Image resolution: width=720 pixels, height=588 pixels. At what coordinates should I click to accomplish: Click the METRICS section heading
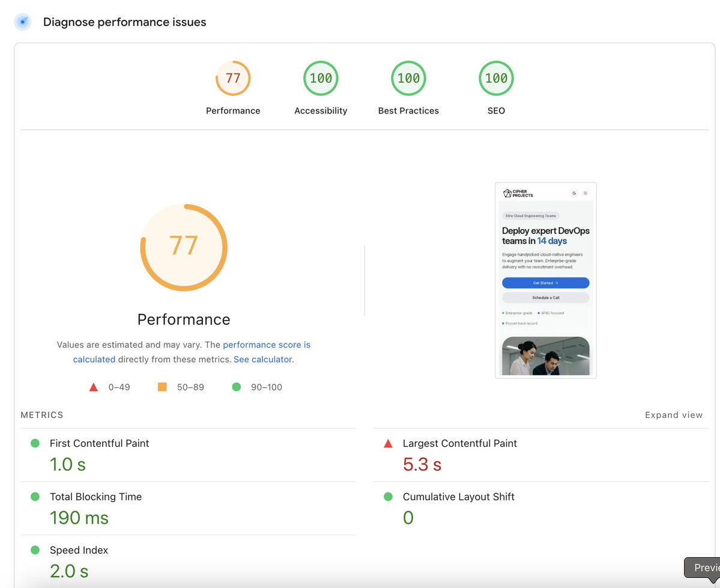(x=42, y=415)
